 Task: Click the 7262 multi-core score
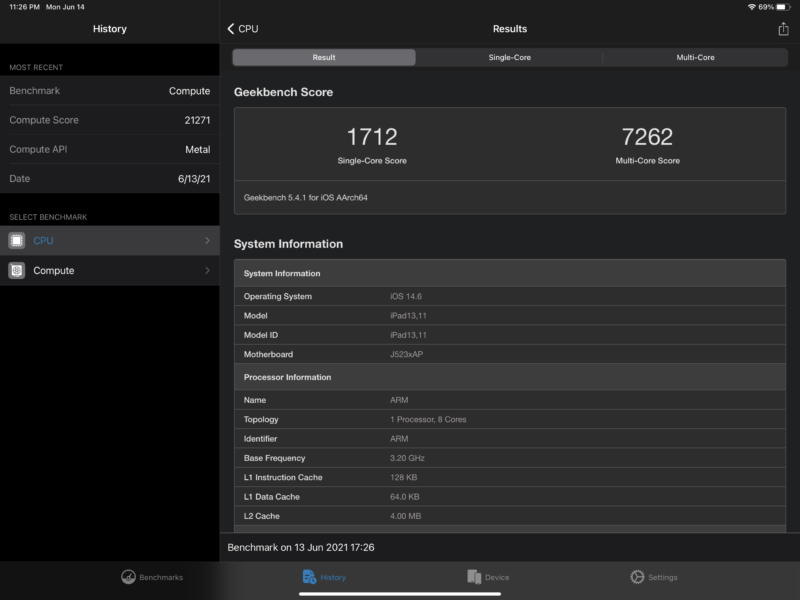point(647,137)
